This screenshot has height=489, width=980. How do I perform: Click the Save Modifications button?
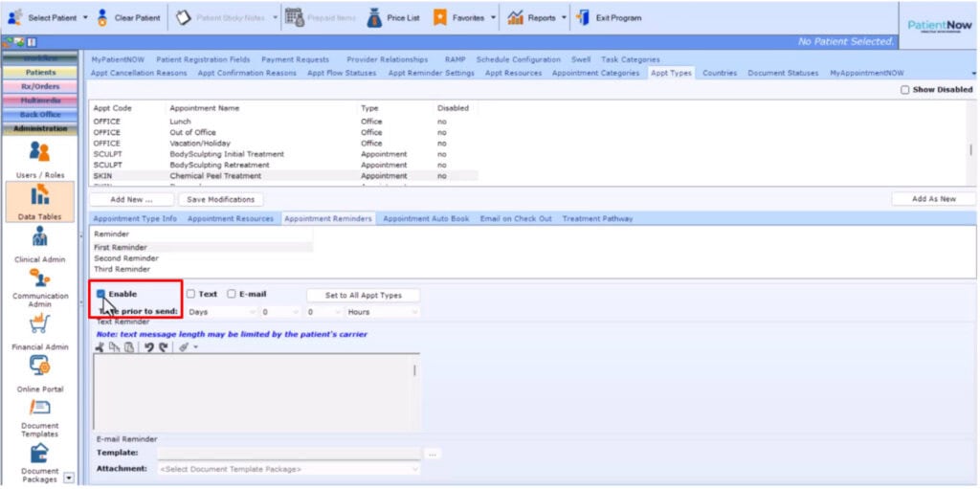pos(221,200)
